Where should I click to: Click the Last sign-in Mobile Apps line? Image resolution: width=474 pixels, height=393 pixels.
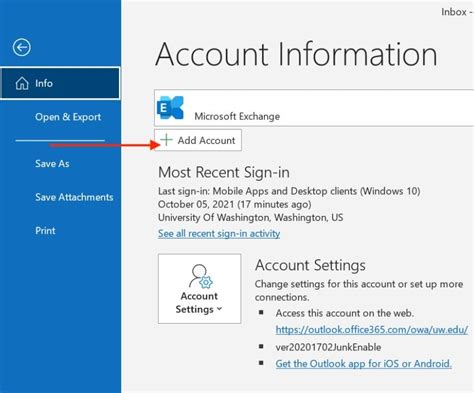point(289,191)
